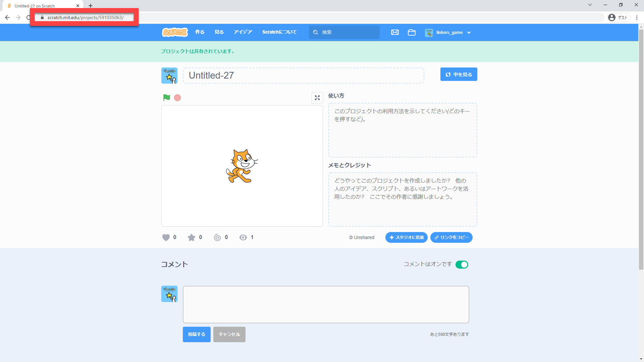Open the 作る menu item
This screenshot has height=362, width=644.
200,32
